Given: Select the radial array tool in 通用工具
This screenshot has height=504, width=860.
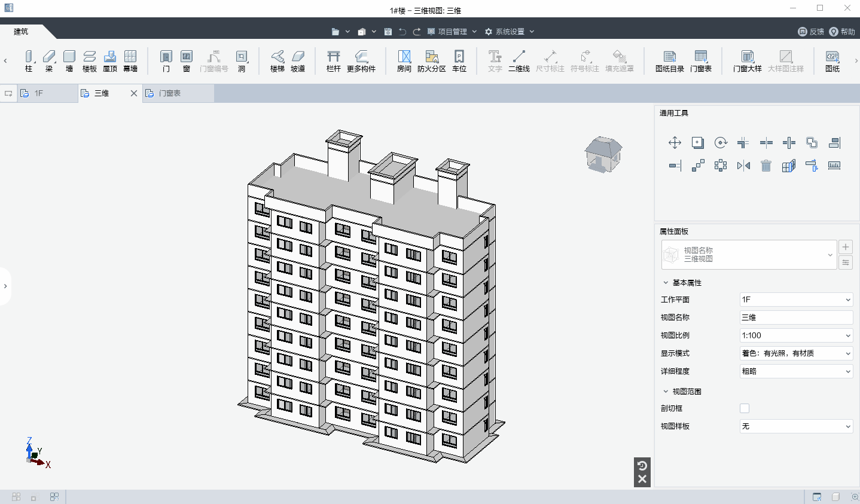Looking at the screenshot, I should click(721, 166).
